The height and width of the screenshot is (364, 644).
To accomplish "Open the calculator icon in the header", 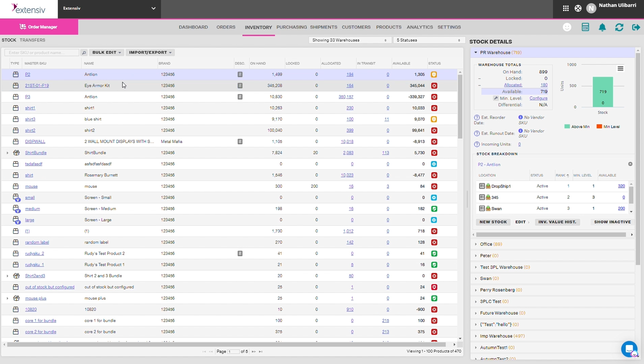I will [x=585, y=27].
